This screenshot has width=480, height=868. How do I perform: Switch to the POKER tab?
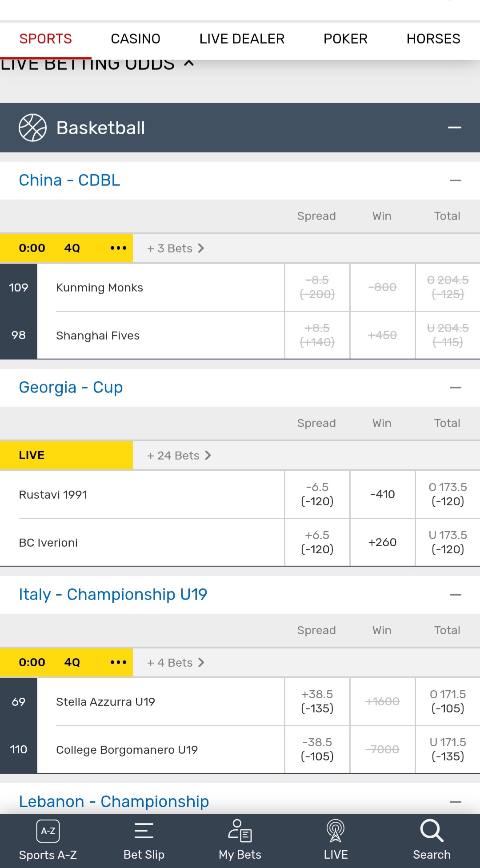pyautogui.click(x=345, y=39)
